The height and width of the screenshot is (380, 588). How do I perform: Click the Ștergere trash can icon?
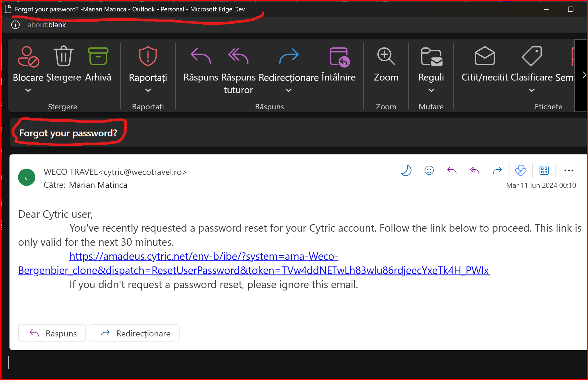(63, 56)
